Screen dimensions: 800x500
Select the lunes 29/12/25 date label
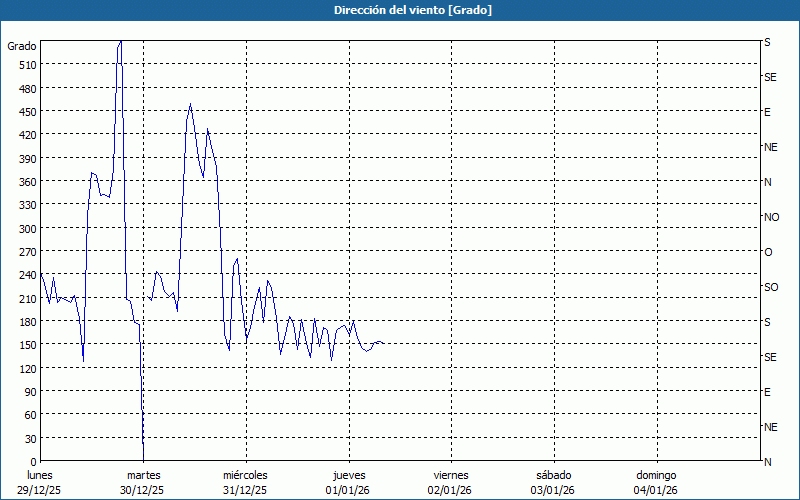click(x=40, y=483)
